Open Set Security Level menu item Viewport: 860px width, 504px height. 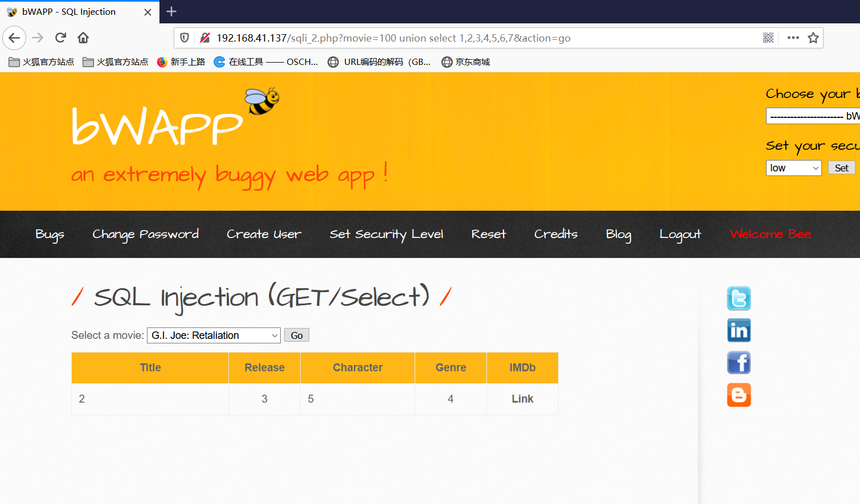(x=386, y=235)
